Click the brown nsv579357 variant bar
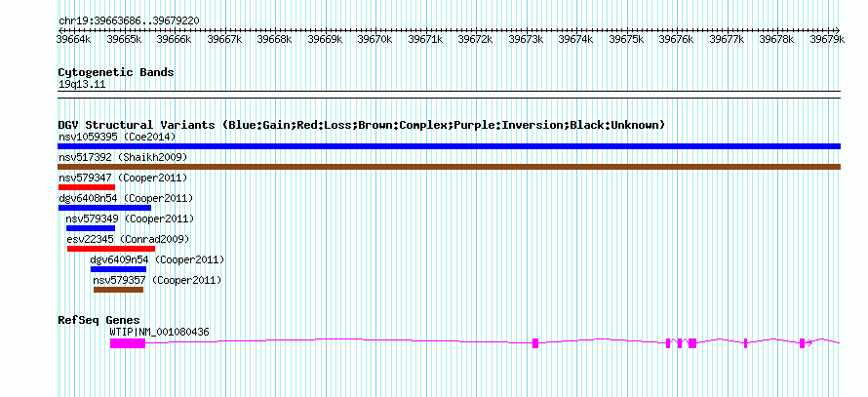The height and width of the screenshot is (397, 868). tap(118, 290)
